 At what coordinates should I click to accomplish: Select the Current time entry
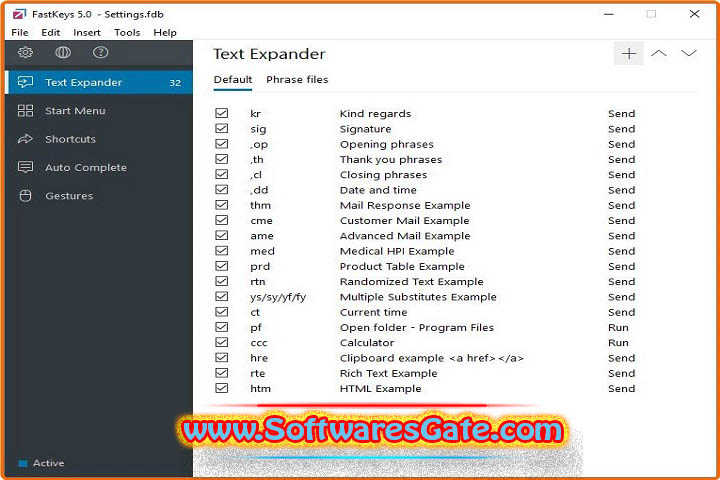[373, 312]
